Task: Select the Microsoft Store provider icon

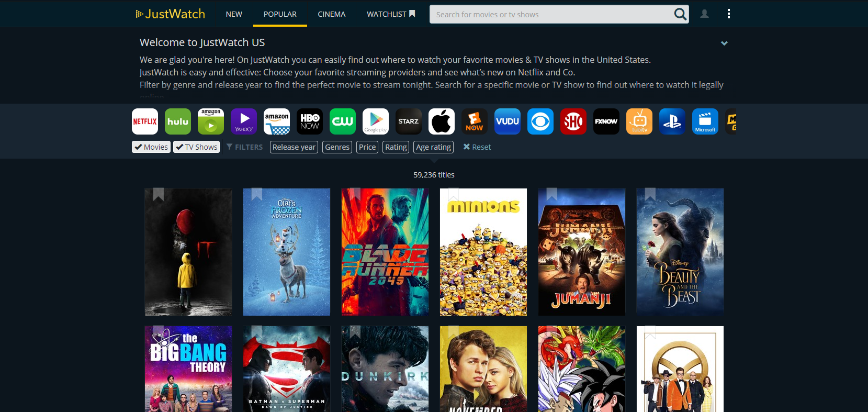Action: [x=705, y=121]
